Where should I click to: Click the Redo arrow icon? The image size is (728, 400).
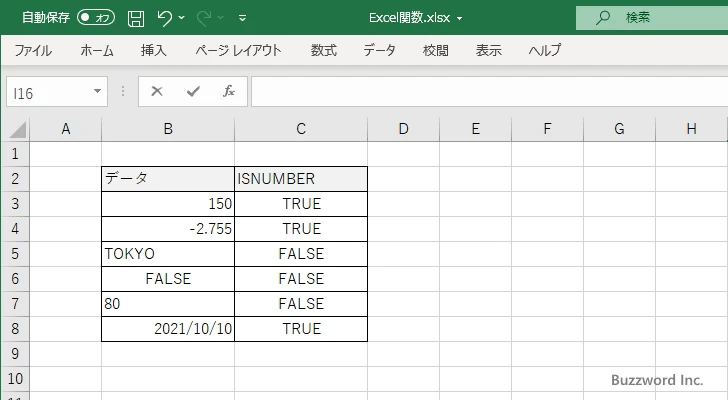coord(204,18)
